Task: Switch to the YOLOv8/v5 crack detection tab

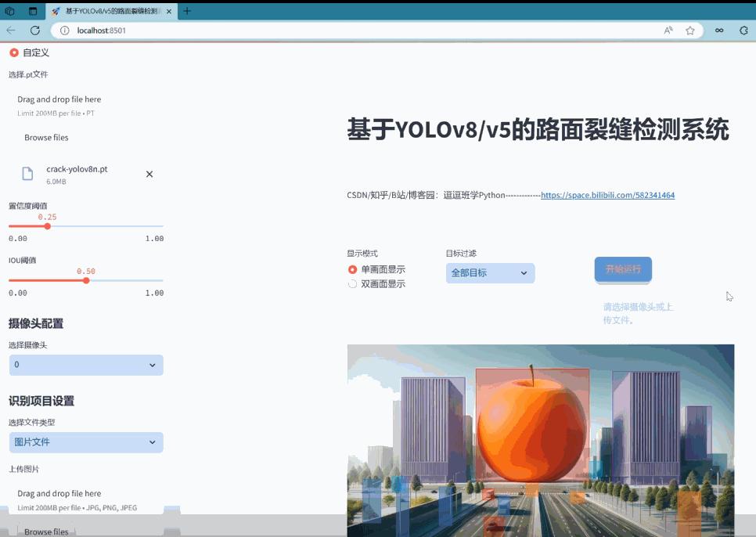Action: (110, 11)
